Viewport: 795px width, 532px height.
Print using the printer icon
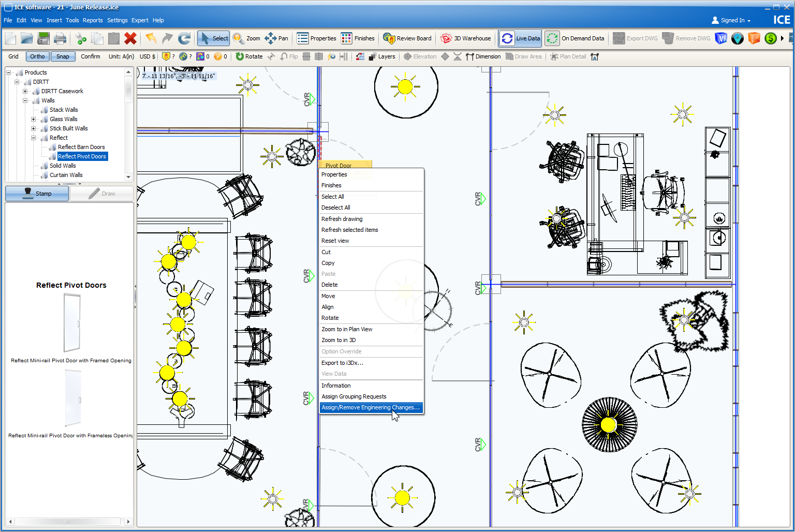click(x=60, y=38)
